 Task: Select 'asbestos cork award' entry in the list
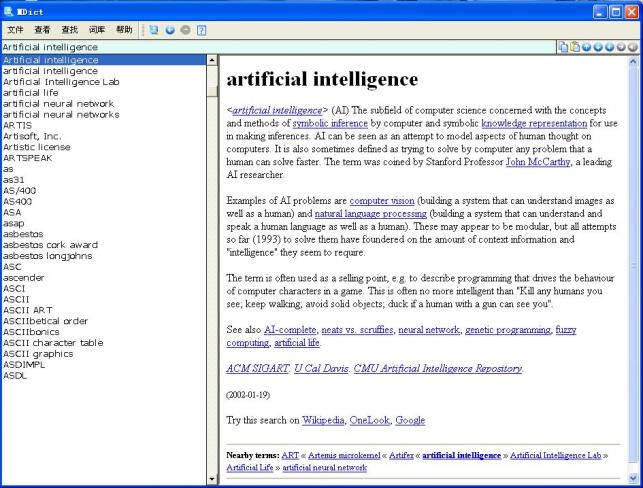[50, 245]
